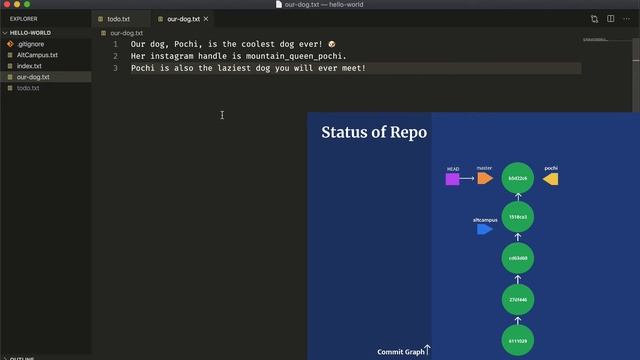Viewport: 640px width, 360px height.
Task: Click the file icon next to index.txt
Action: pos(10,66)
